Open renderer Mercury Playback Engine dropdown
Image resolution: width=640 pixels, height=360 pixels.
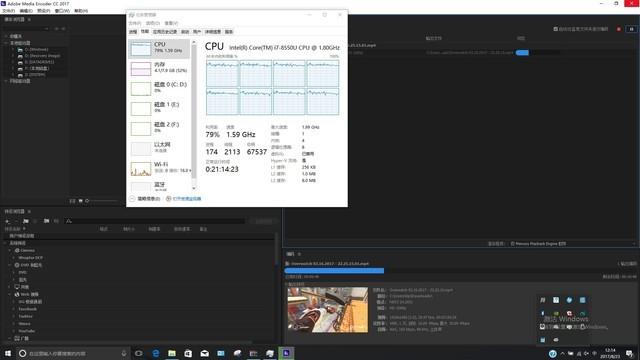pyautogui.click(x=572, y=244)
